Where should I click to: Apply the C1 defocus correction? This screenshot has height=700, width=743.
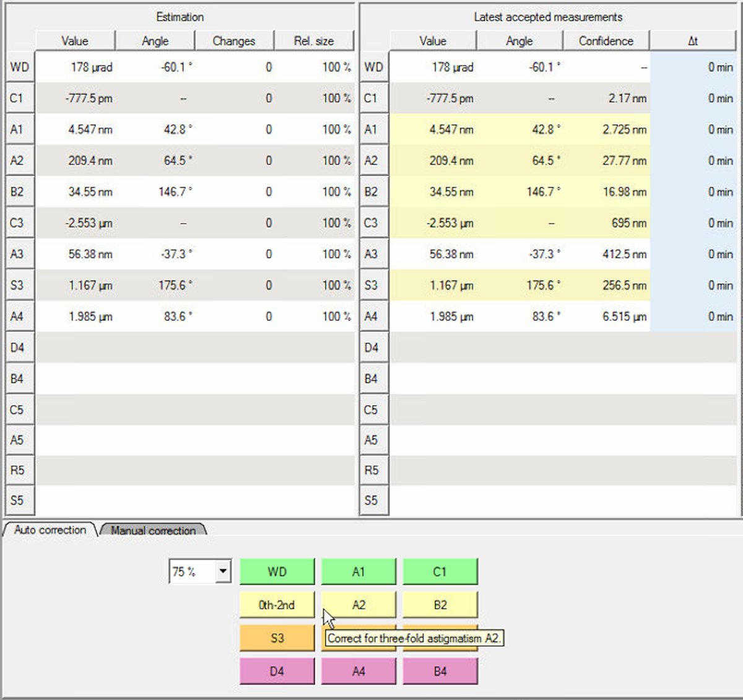[x=440, y=571]
